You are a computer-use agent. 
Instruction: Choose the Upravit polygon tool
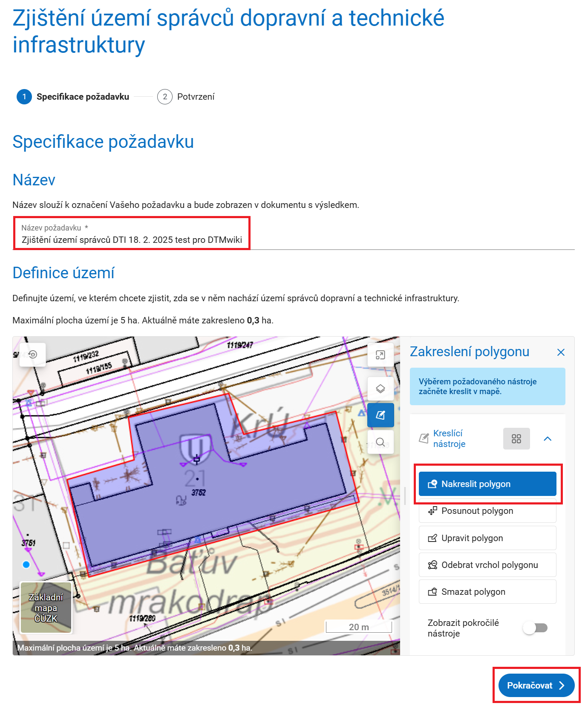(487, 538)
